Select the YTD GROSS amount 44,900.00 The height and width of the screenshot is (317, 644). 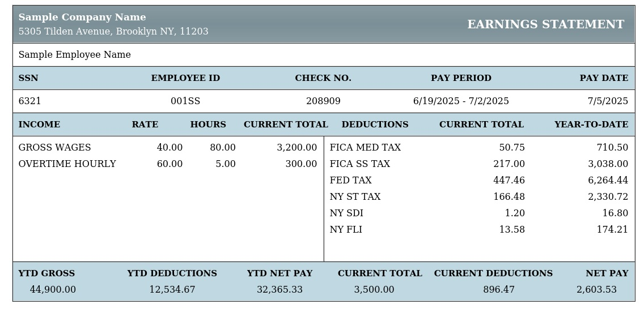(x=53, y=290)
